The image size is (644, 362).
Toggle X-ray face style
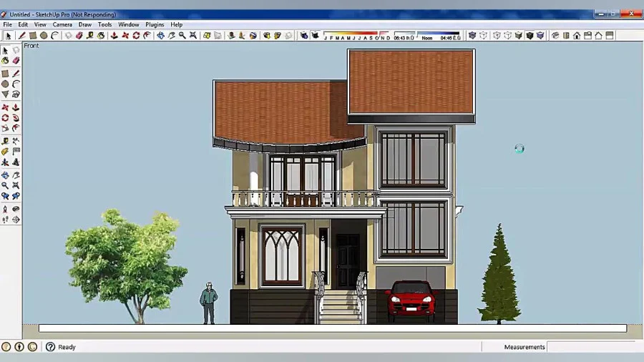[x=472, y=36]
